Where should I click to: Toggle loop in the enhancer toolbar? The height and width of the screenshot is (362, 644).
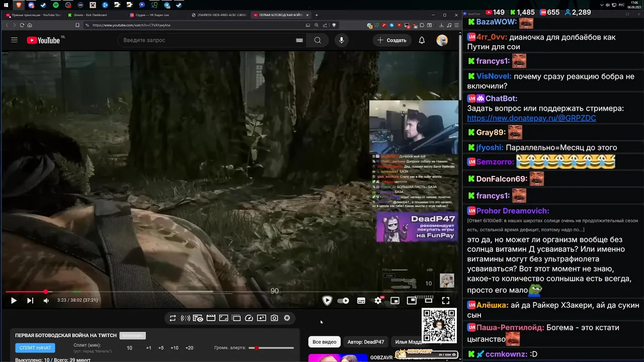[173, 318]
